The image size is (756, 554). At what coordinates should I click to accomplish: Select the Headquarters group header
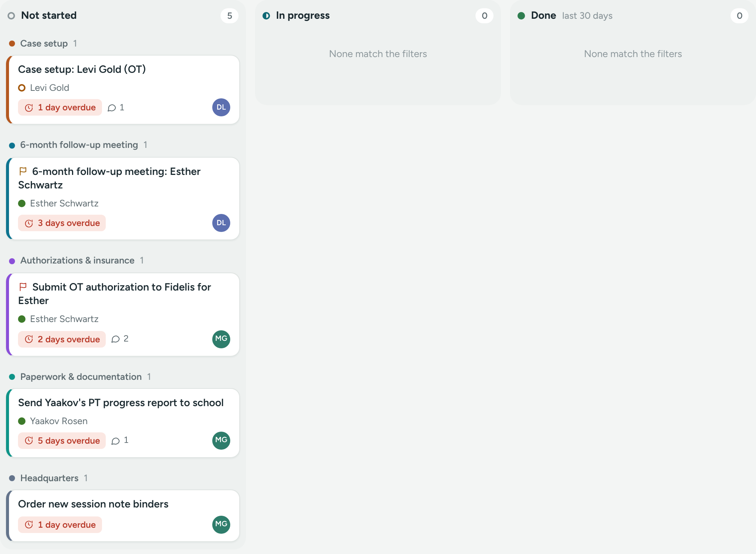tap(49, 478)
